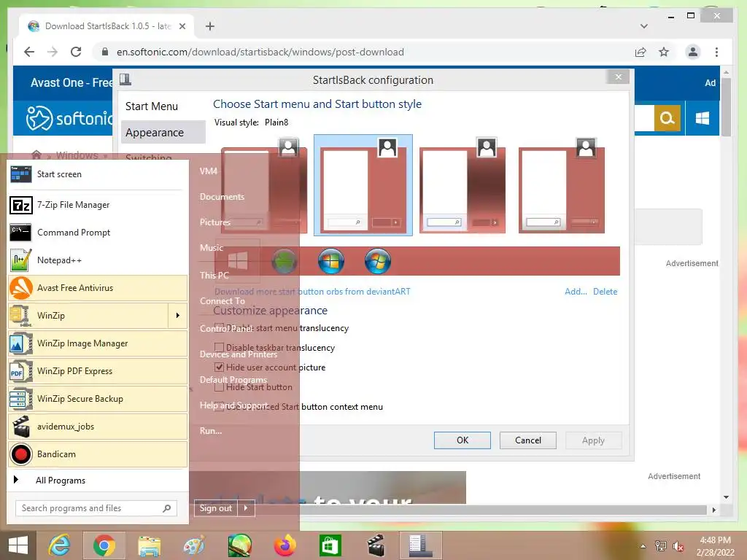The height and width of the screenshot is (560, 747).
Task: Uncheck Hide user account picture
Action: 219,367
